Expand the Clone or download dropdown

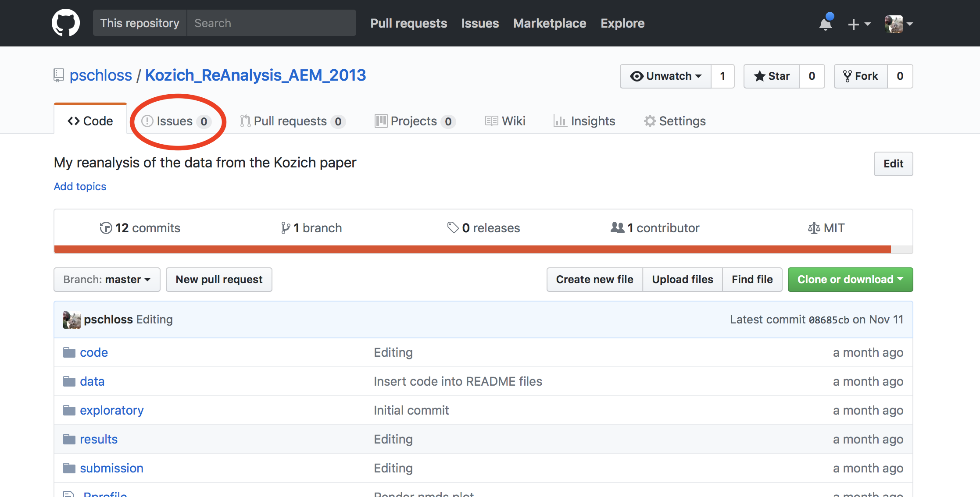850,280
